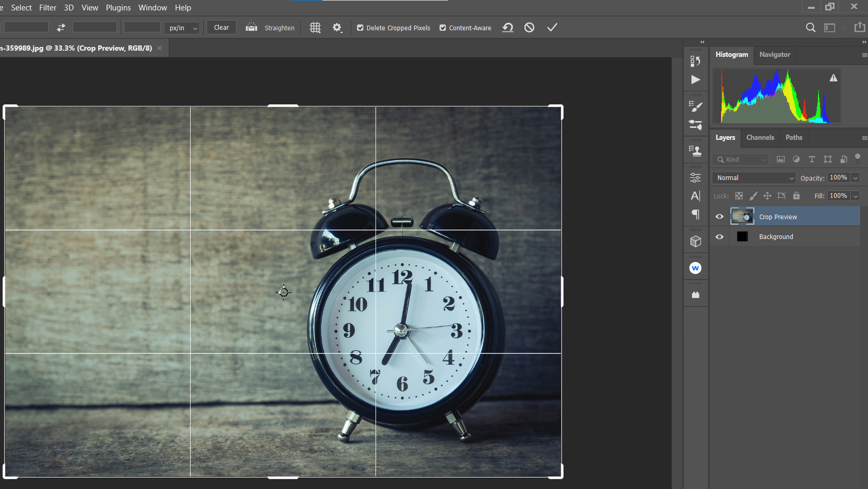Open the 3D panel cube icon
This screenshot has width=868, height=489.
696,241
